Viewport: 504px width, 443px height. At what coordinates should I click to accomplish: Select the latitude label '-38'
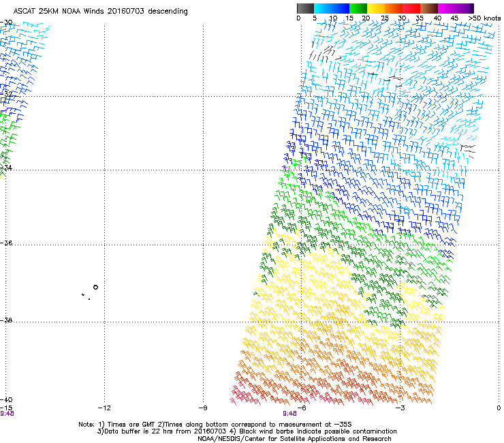pyautogui.click(x=6, y=320)
